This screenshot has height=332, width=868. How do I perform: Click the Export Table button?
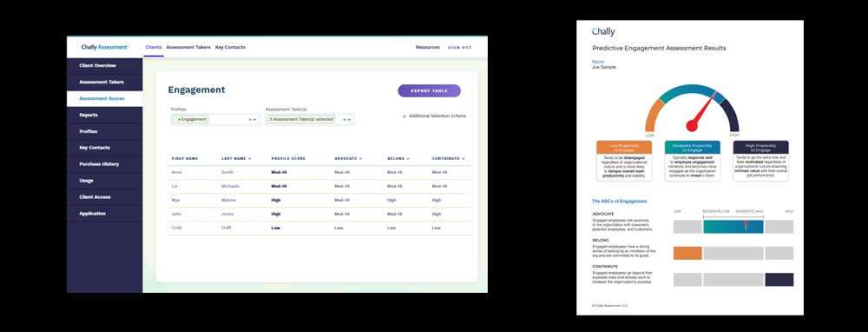[x=429, y=91]
